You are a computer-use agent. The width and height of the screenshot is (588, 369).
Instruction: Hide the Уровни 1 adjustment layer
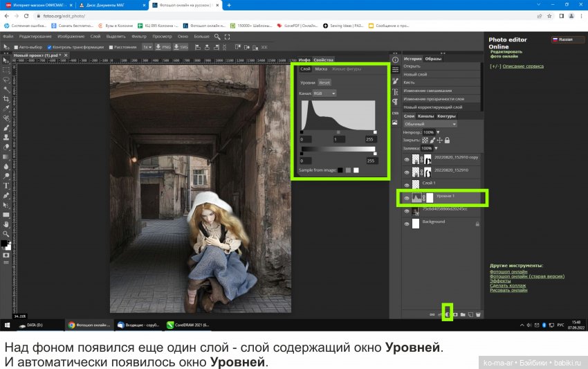click(x=407, y=198)
